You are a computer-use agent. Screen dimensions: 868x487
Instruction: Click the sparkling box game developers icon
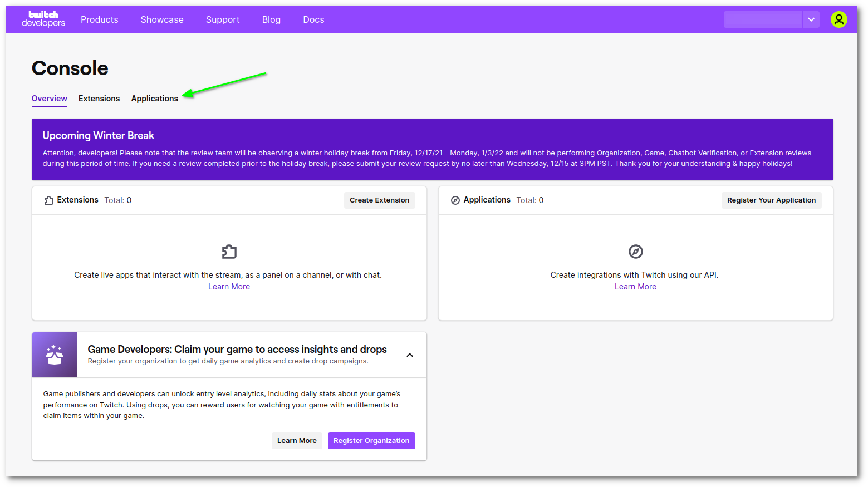point(55,355)
